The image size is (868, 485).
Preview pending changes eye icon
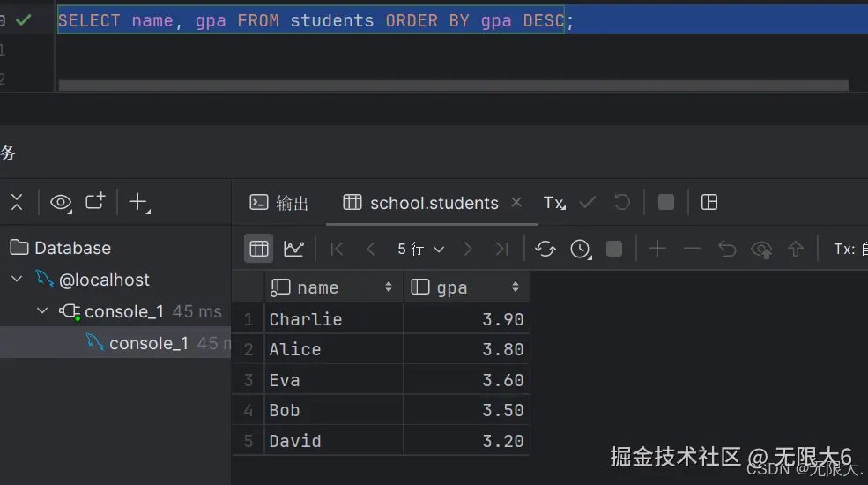tap(761, 250)
